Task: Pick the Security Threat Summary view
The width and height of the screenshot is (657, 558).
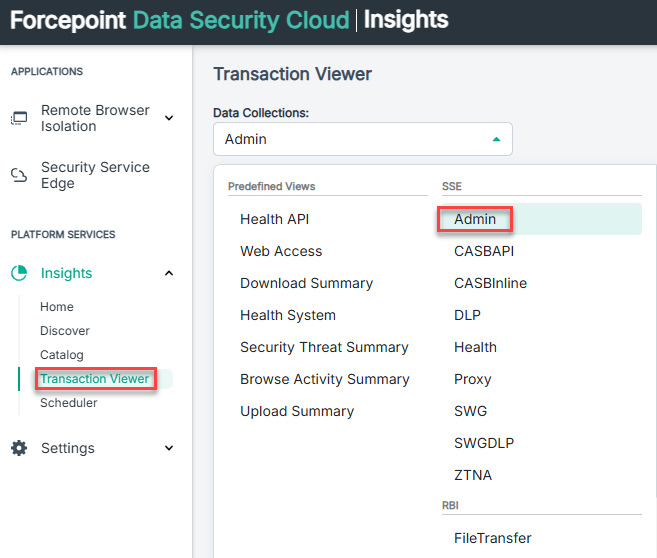Action: [x=324, y=347]
